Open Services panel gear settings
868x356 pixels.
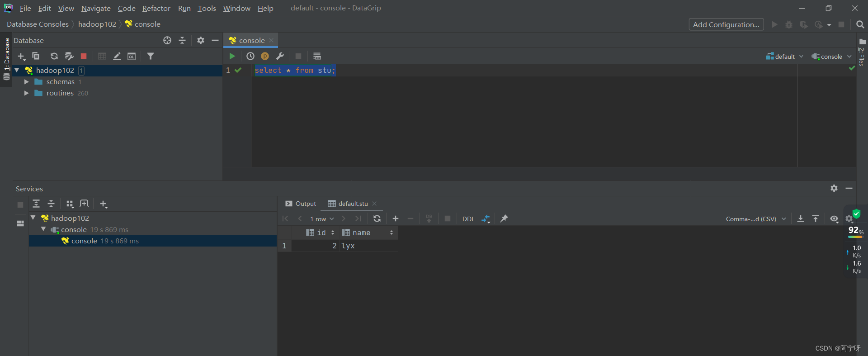(x=834, y=188)
